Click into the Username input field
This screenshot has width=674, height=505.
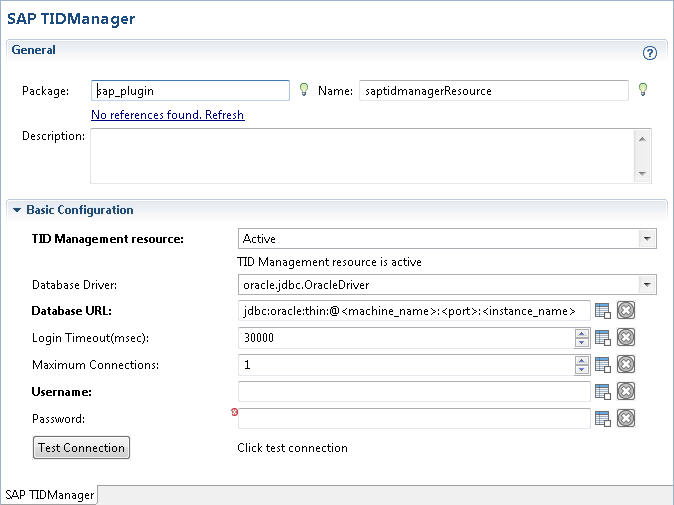click(x=413, y=392)
